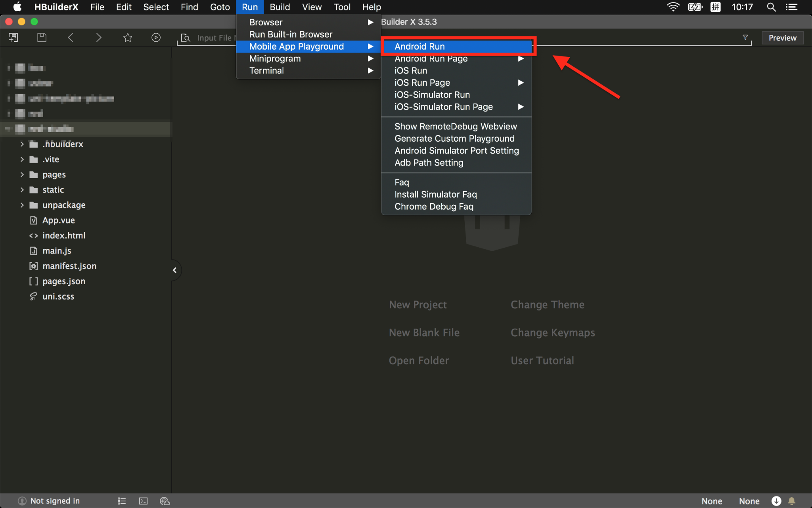This screenshot has height=508, width=812.
Task: Select Android Run menu item
Action: point(419,46)
